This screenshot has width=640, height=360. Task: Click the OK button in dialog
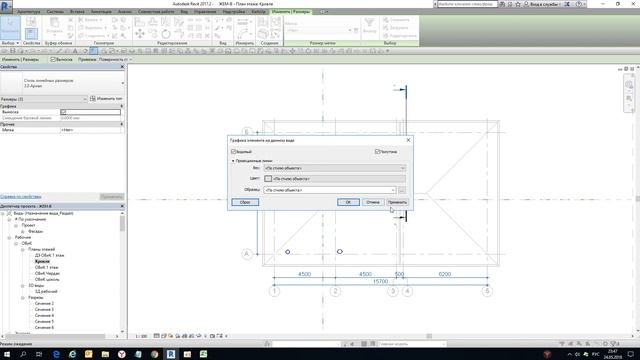[x=348, y=202]
